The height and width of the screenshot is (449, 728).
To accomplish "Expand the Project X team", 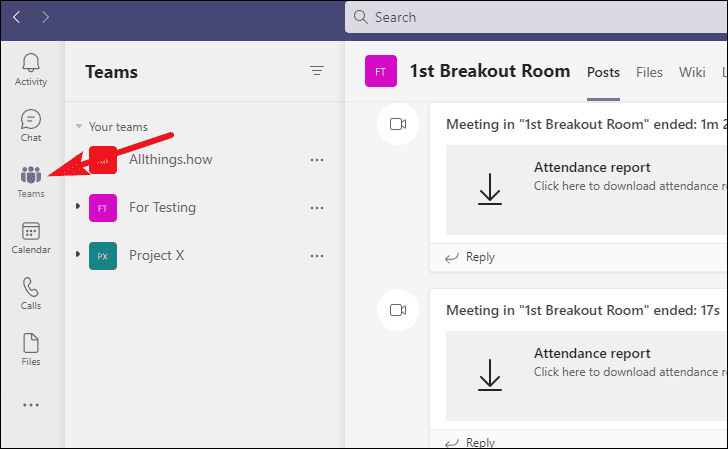I will 78,254.
